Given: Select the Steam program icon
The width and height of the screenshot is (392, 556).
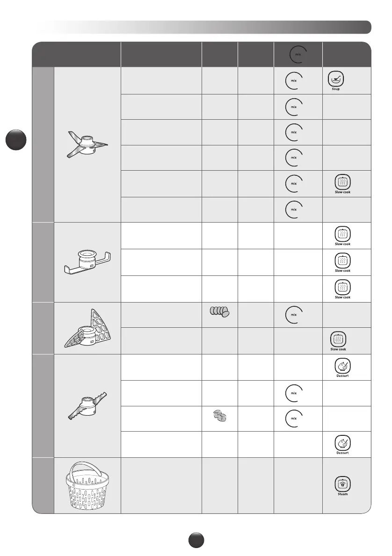Looking at the screenshot, I should pyautogui.click(x=342, y=485).
